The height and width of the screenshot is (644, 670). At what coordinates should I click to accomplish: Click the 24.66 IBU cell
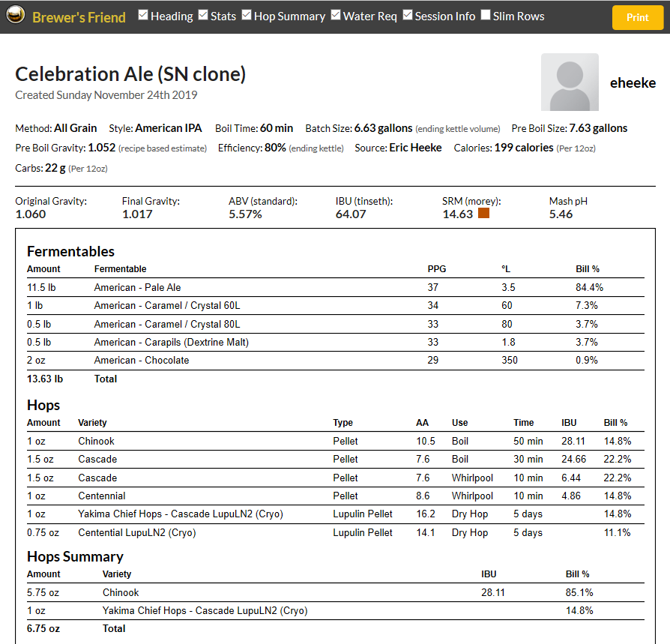[x=573, y=460]
